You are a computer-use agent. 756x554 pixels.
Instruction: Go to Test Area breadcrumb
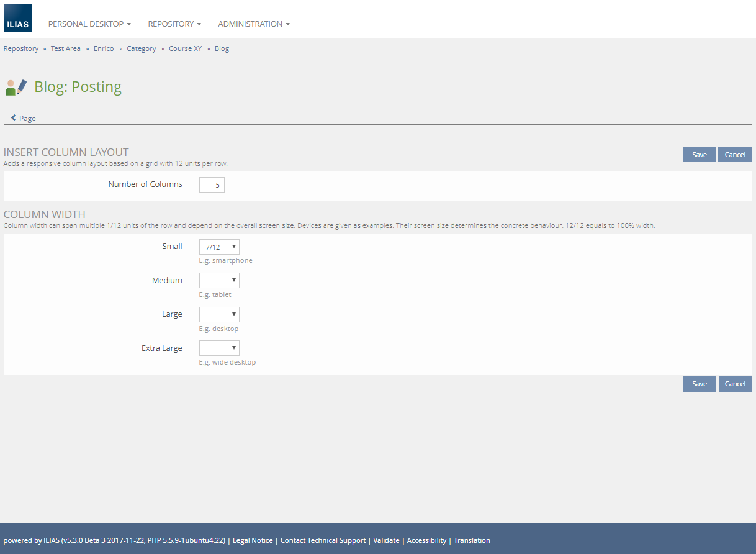click(66, 48)
